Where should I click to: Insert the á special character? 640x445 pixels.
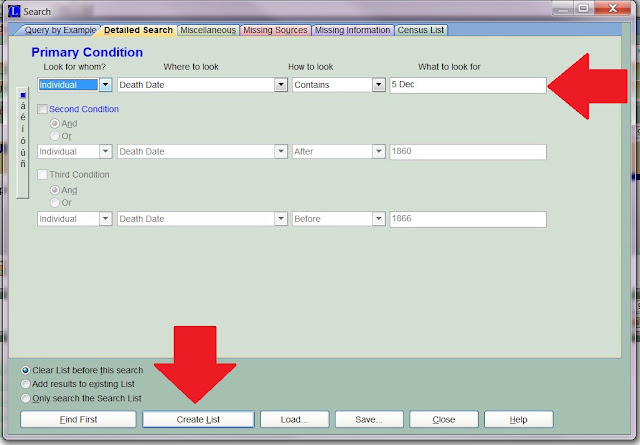(x=23, y=106)
